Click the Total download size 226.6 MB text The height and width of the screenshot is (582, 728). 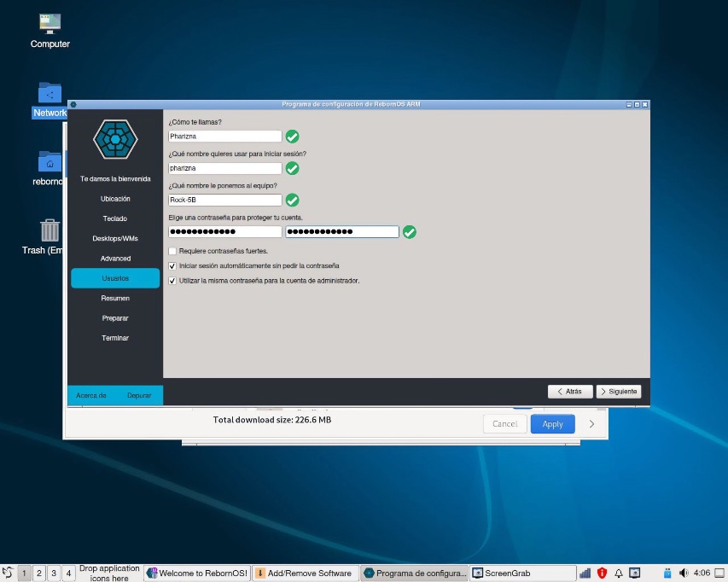tap(272, 420)
